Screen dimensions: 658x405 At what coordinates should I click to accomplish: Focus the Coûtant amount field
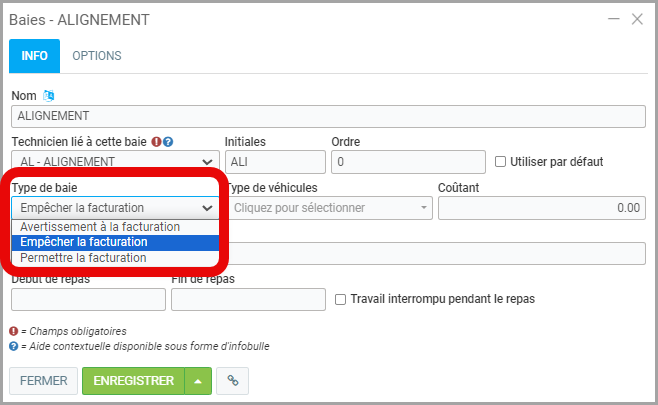pos(541,208)
